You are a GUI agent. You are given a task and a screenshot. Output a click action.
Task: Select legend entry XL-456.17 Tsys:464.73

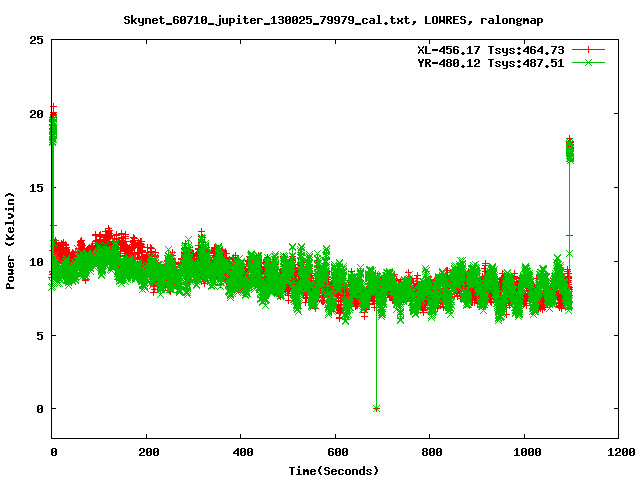[491, 50]
